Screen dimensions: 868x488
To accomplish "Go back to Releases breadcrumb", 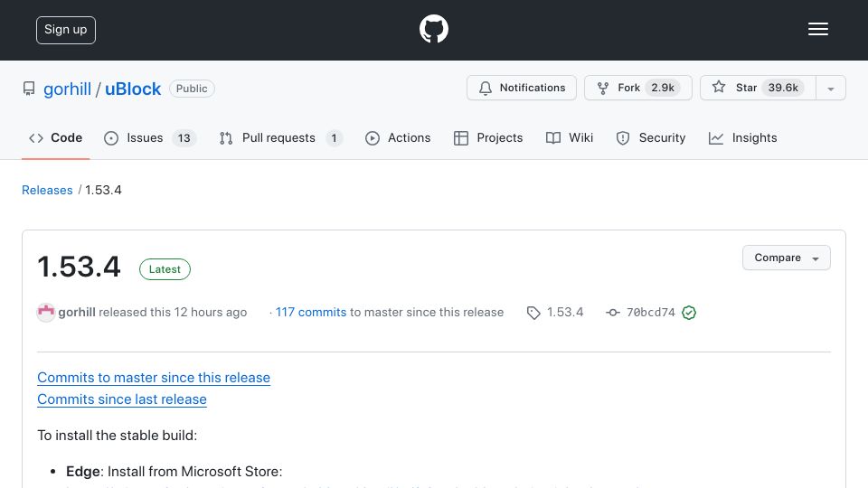I will click(47, 190).
